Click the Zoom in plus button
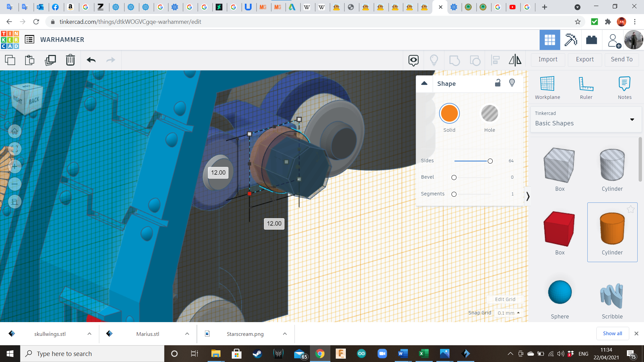The width and height of the screenshot is (644, 362). point(15,167)
